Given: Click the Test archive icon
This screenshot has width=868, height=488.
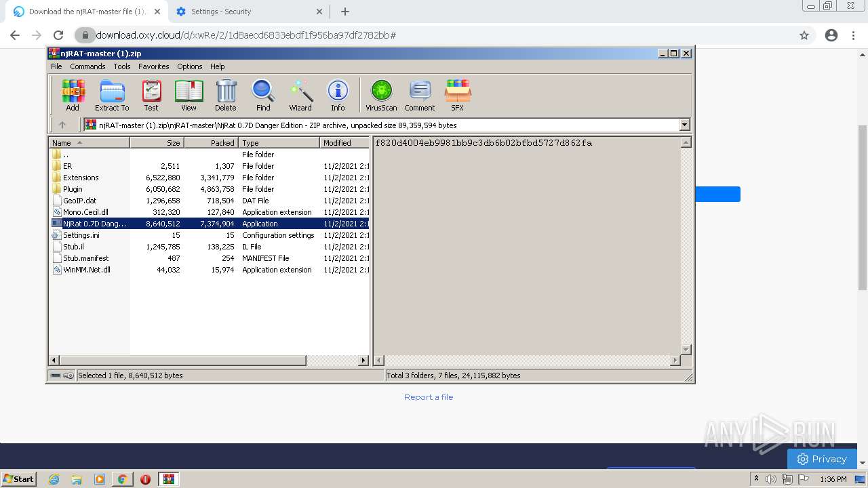Looking at the screenshot, I should click(x=151, y=95).
